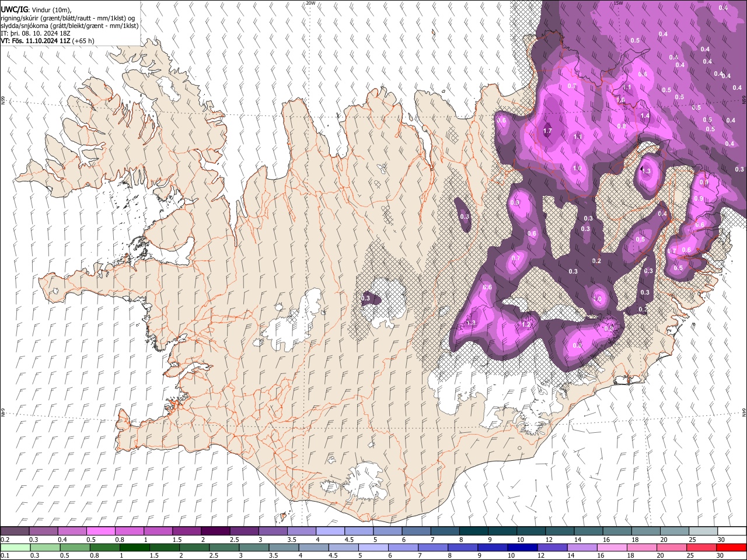Image resolution: width=747 pixels, height=560 pixels.
Task: Click the '20W' longitude label
Action: [x=310, y=3]
